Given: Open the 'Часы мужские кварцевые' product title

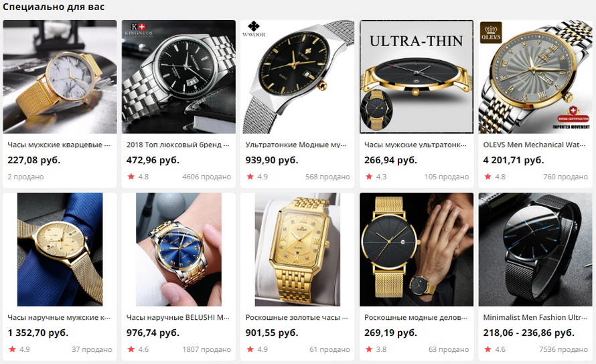Looking at the screenshot, I should pos(59,145).
